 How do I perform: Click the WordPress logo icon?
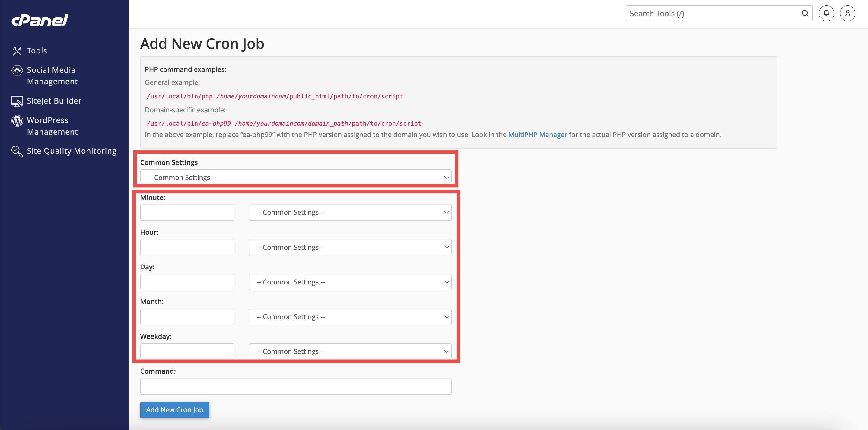(x=17, y=120)
